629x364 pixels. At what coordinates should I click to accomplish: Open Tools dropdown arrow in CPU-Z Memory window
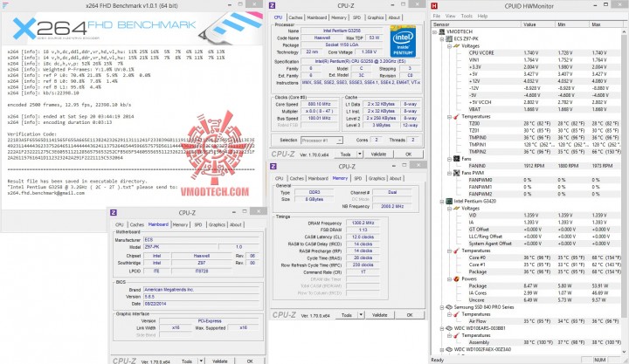pyautogui.click(x=361, y=315)
